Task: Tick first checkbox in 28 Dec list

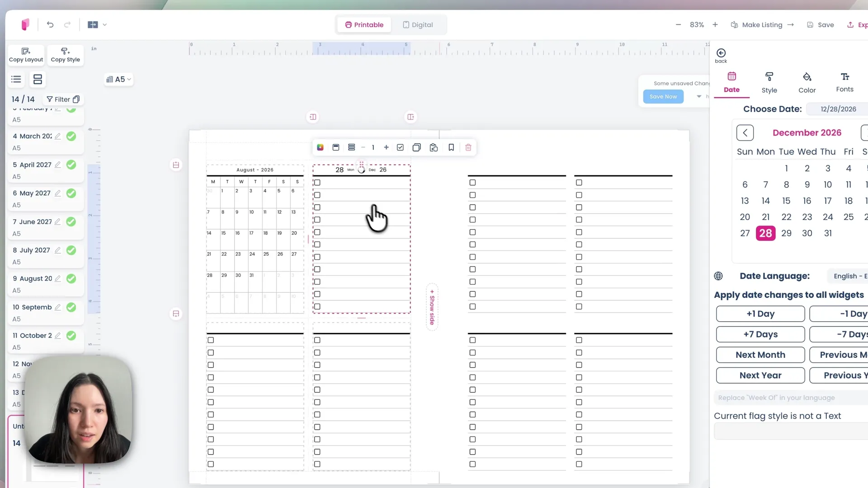Action: [x=317, y=183]
